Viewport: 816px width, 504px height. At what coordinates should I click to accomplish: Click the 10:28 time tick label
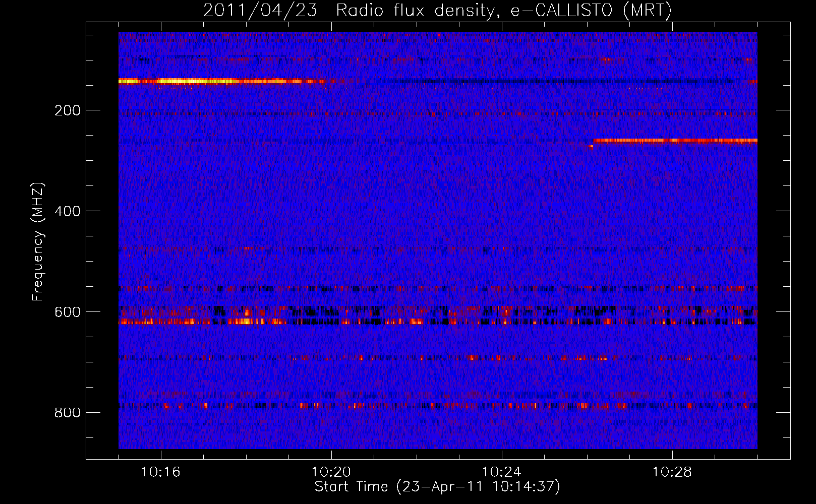coord(672,472)
